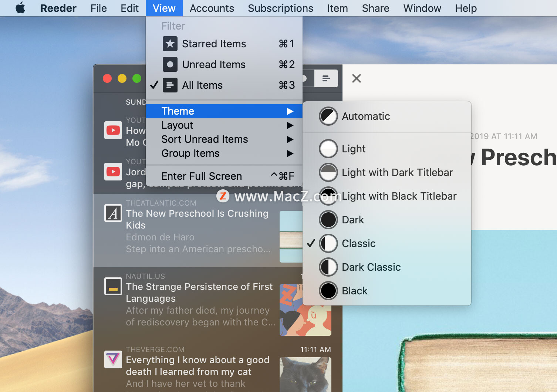
Task: Open the Window menu
Action: pos(422,8)
